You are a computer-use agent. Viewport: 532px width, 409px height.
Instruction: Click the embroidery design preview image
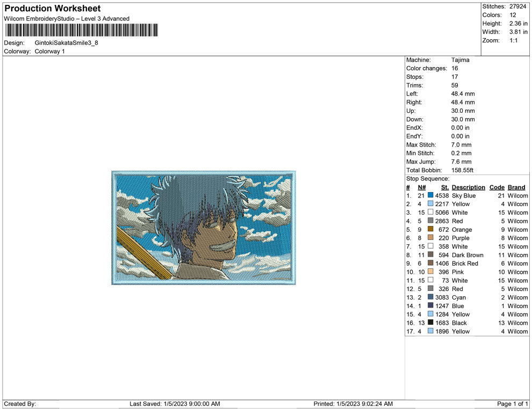pyautogui.click(x=204, y=228)
